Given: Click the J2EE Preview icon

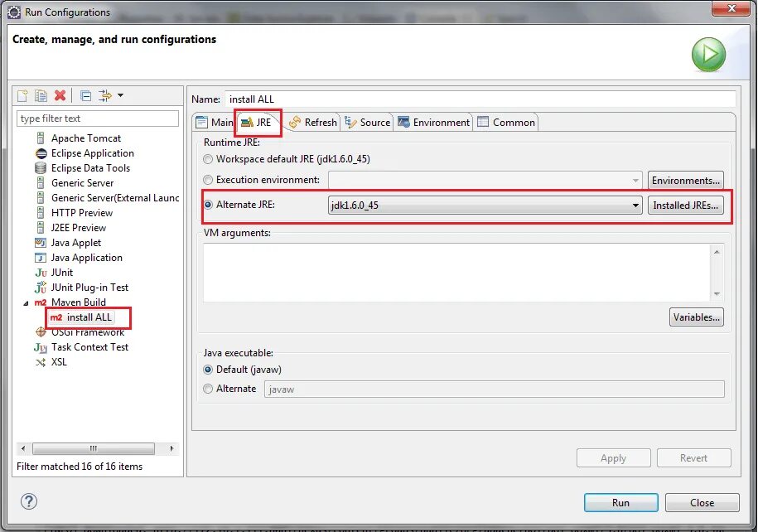Looking at the screenshot, I should point(41,228).
